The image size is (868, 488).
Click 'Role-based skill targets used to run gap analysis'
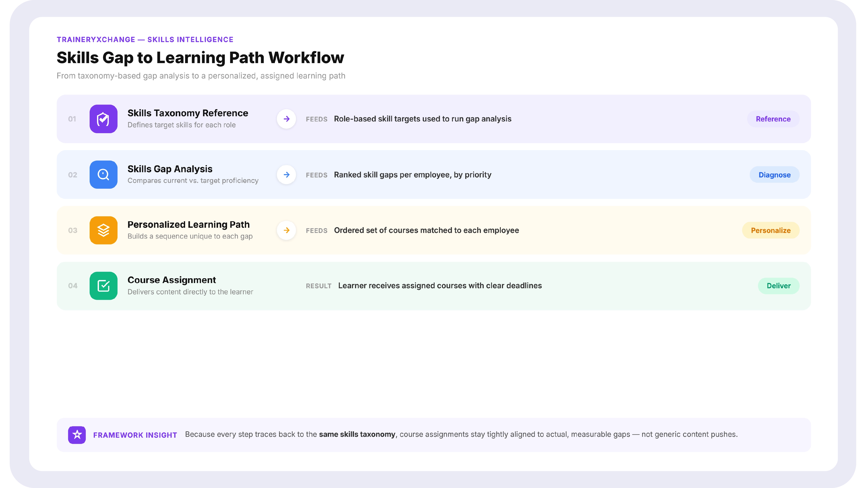click(x=422, y=119)
